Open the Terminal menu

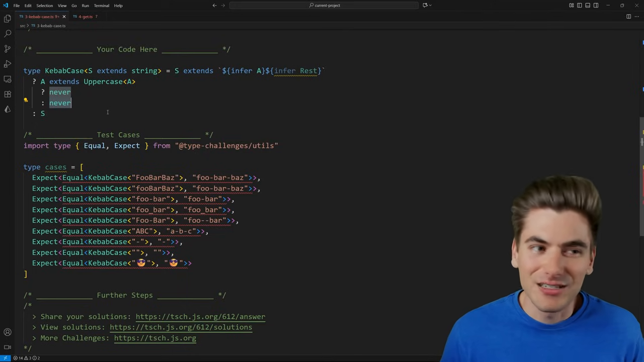[x=101, y=6]
